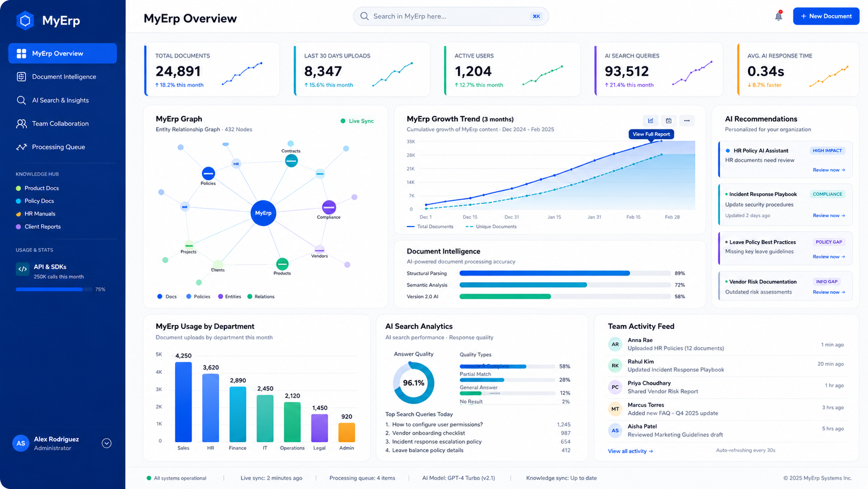Open the three-dot menu in Growth Trend
This screenshot has width=868, height=489.
[687, 121]
